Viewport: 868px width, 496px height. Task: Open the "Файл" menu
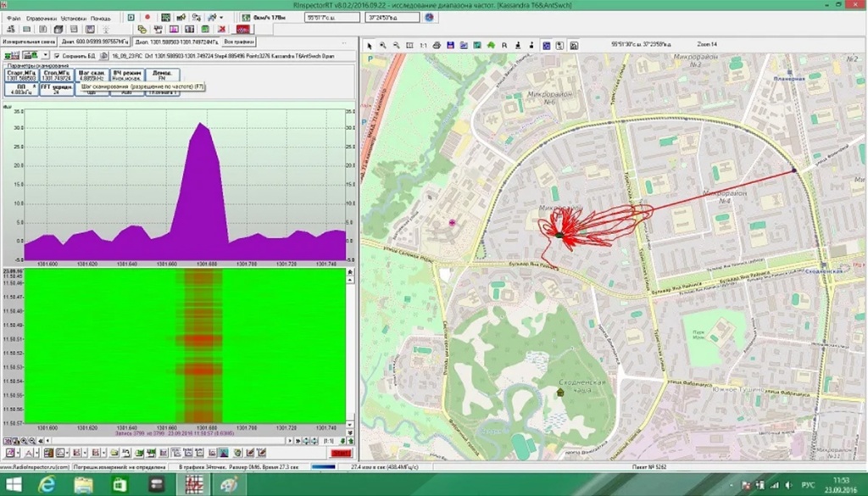click(x=13, y=17)
